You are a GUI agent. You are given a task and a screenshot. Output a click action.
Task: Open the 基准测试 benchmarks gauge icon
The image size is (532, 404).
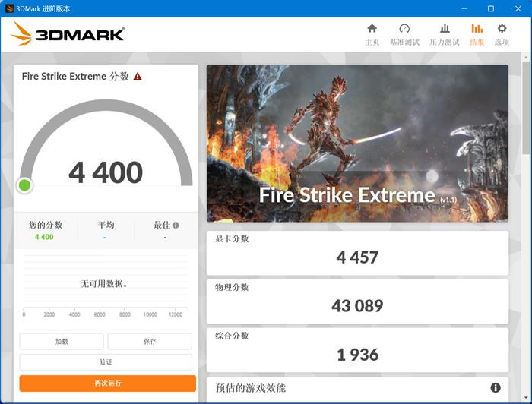click(404, 28)
